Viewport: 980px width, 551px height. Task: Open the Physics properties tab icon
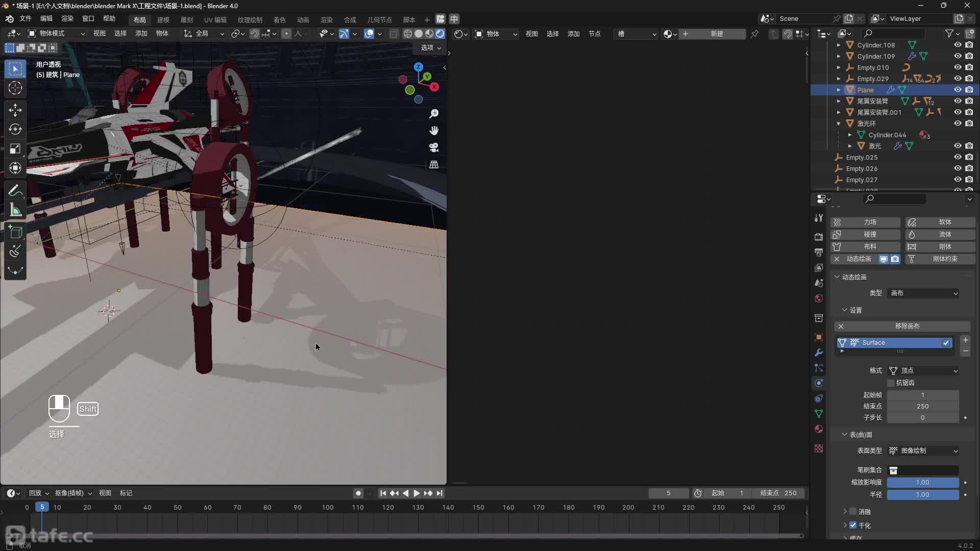819,383
